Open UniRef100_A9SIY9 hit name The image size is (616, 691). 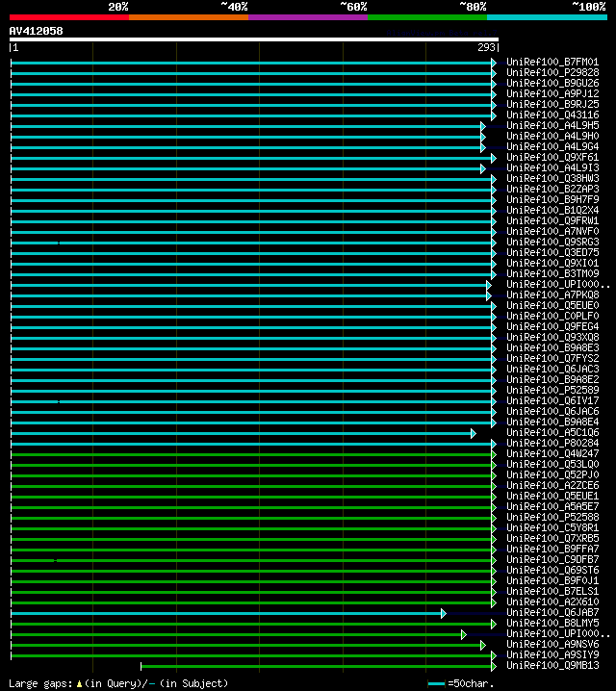(x=552, y=654)
